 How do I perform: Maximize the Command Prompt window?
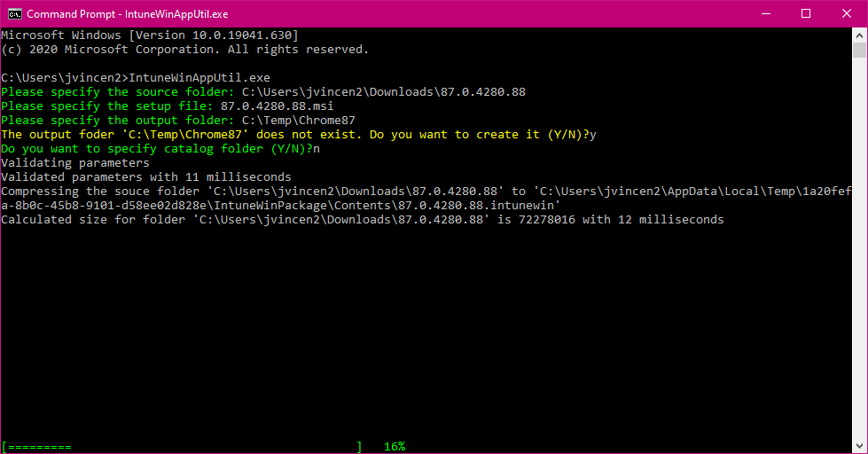pos(806,14)
